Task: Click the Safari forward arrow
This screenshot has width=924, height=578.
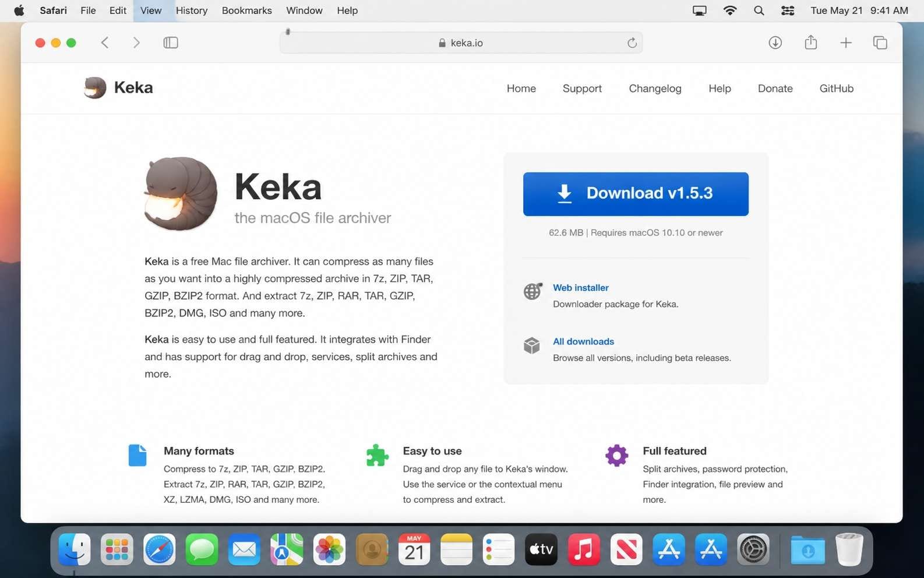Action: pyautogui.click(x=136, y=43)
